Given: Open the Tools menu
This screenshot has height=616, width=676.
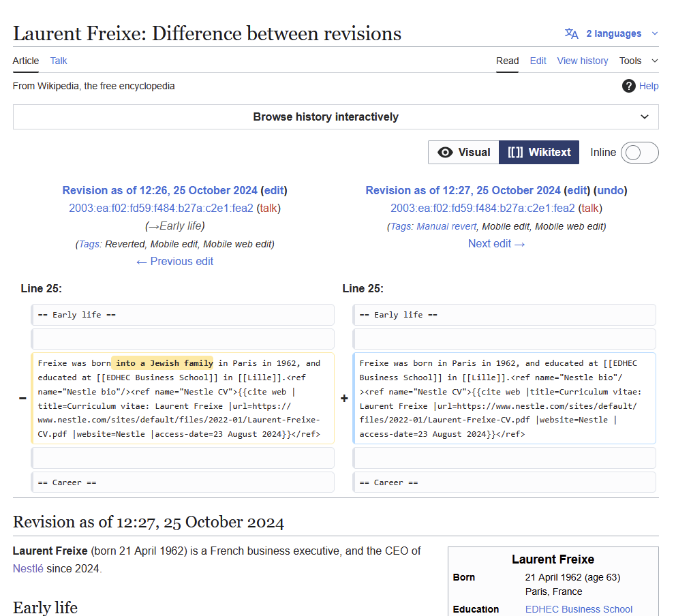Looking at the screenshot, I should coord(639,61).
